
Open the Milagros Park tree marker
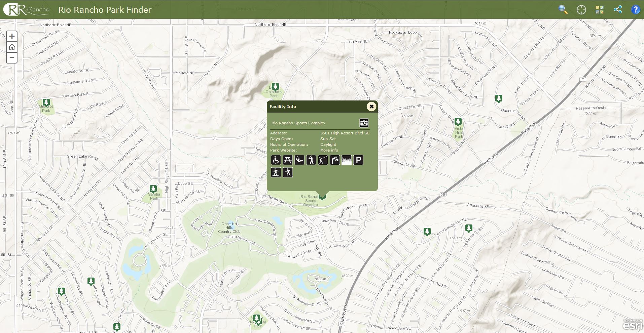(x=46, y=102)
